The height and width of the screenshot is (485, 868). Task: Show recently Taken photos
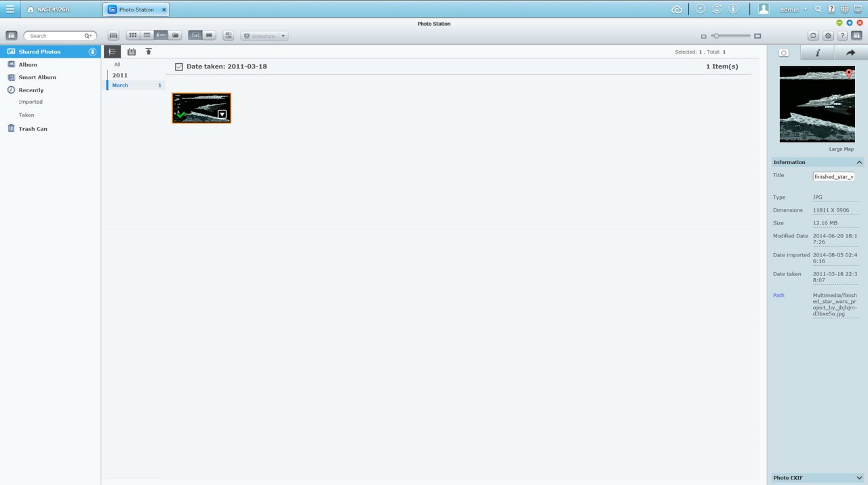pos(26,115)
